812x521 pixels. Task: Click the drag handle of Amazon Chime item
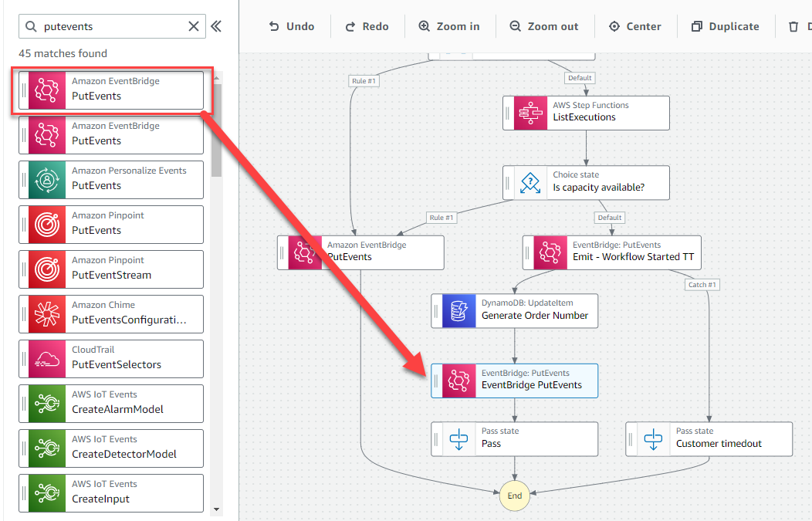coord(24,314)
